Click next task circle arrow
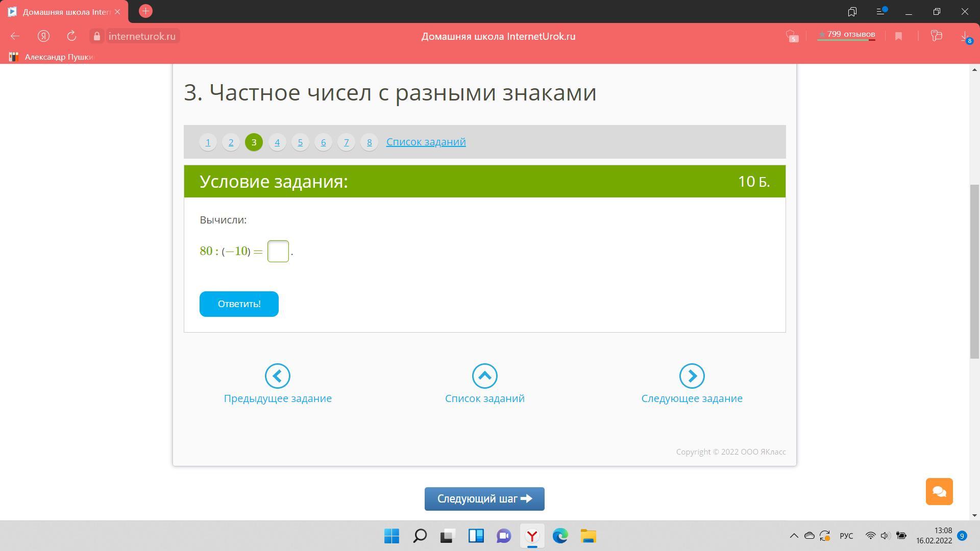This screenshot has width=980, height=551. [x=692, y=376]
